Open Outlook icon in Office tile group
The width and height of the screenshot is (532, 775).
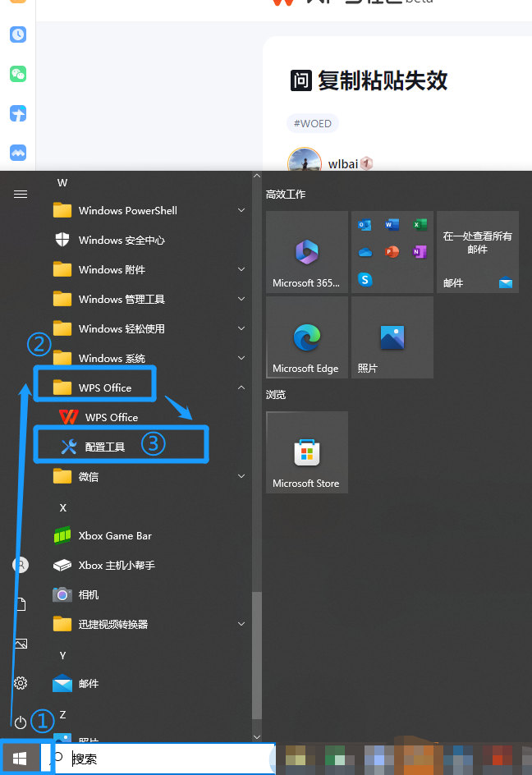click(x=365, y=225)
